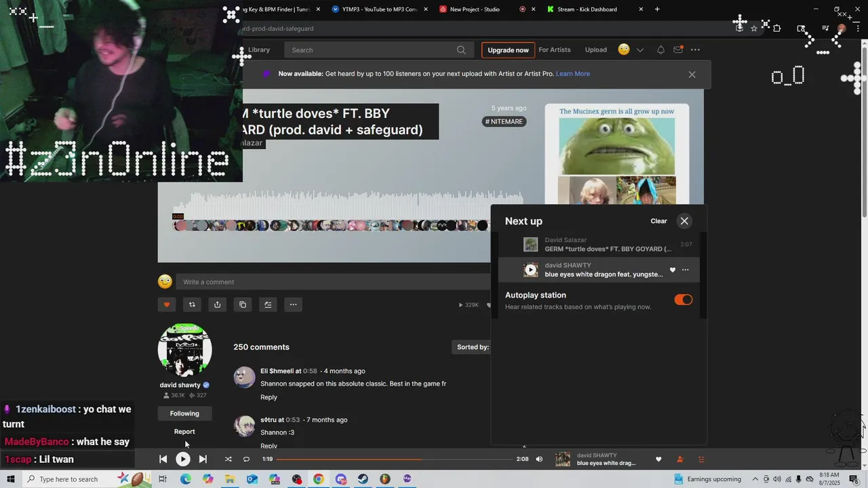Add track to Next up via queue icon

point(268,304)
